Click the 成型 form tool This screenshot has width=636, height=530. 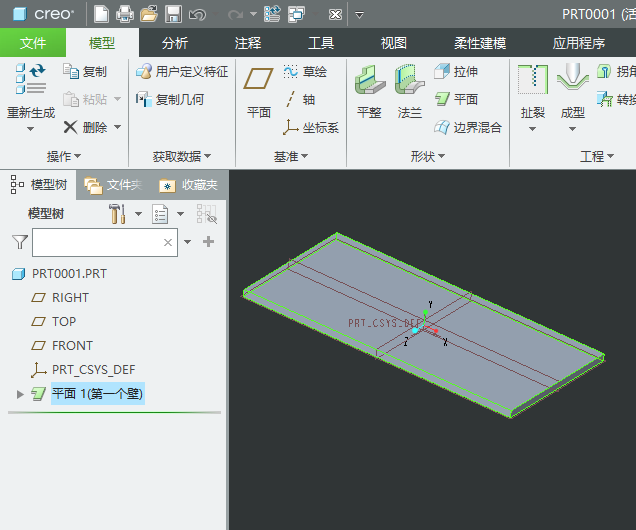572,92
